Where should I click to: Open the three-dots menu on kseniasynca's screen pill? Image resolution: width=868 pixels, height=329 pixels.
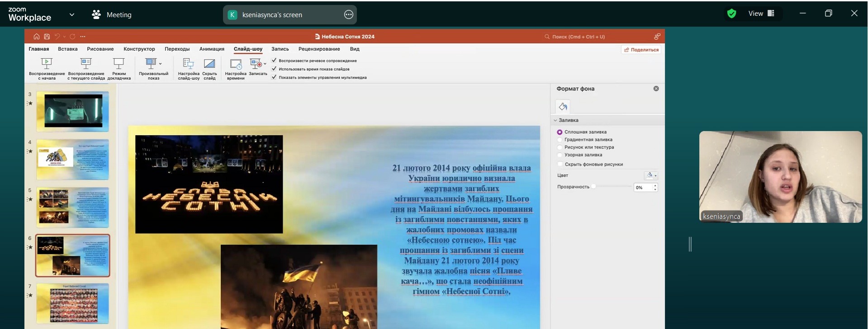click(x=348, y=14)
